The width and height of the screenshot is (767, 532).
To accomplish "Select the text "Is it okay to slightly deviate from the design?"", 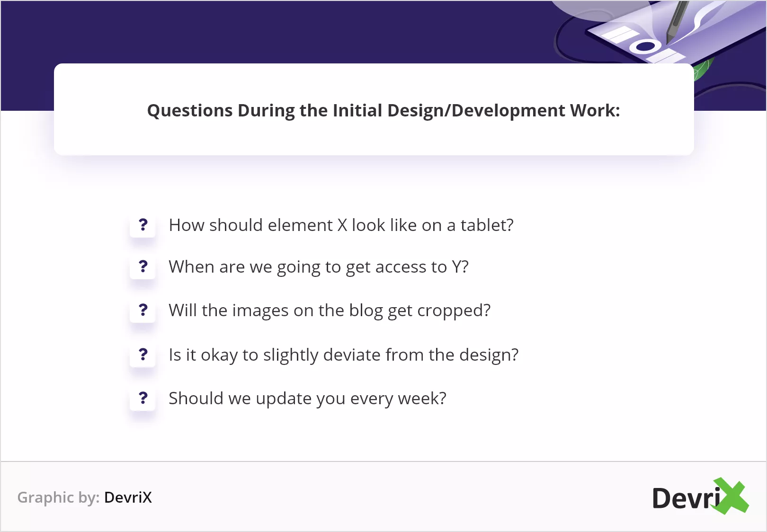I will point(344,355).
